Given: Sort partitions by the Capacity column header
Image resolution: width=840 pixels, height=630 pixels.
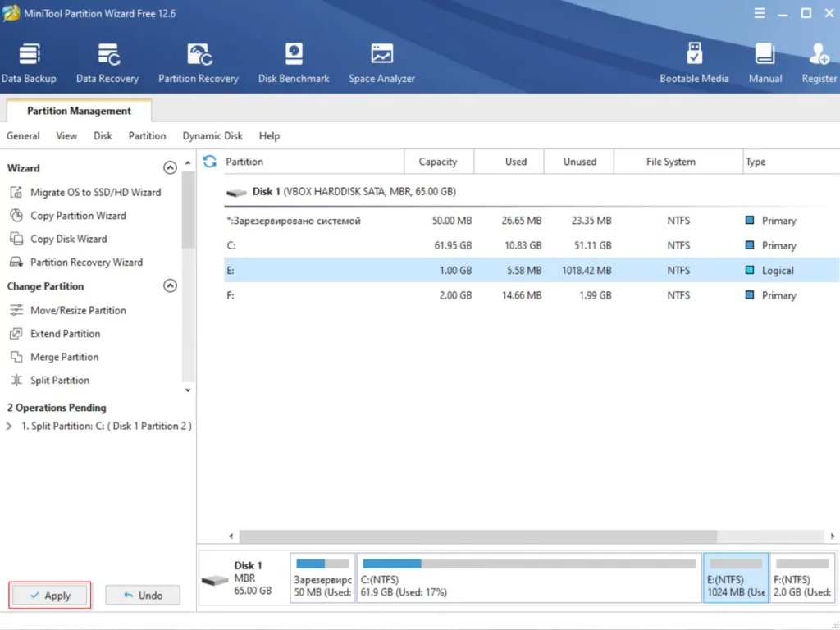Looking at the screenshot, I should coord(437,162).
